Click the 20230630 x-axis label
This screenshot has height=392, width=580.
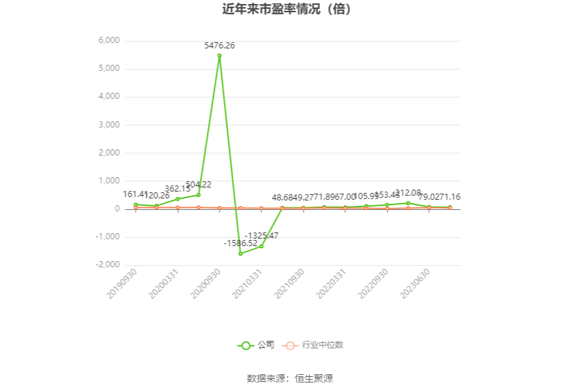[415, 284]
